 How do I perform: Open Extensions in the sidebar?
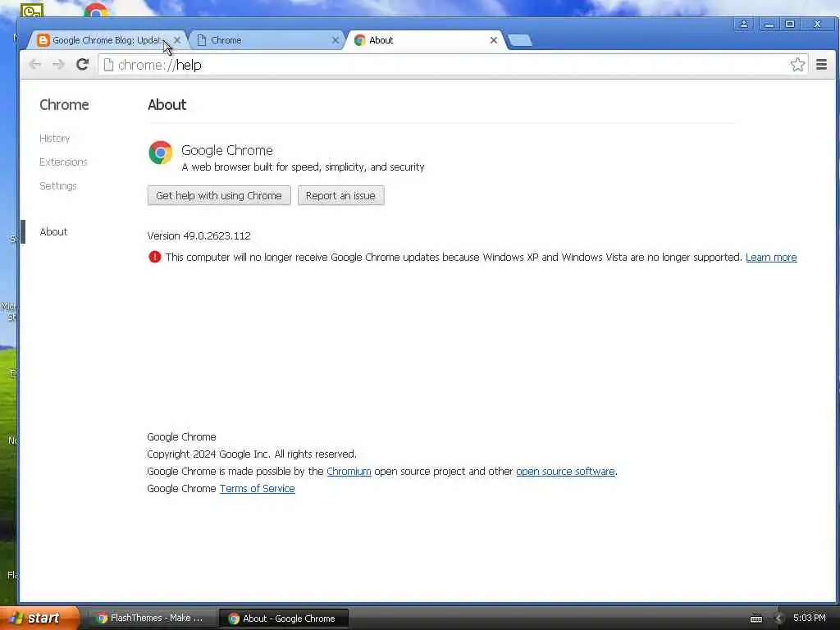(x=63, y=162)
